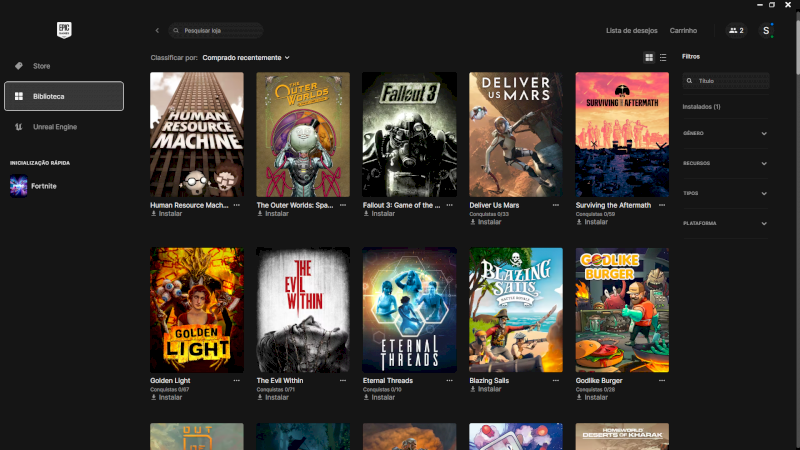
Task: Open options menu for Godlike Burger
Action: [661, 381]
